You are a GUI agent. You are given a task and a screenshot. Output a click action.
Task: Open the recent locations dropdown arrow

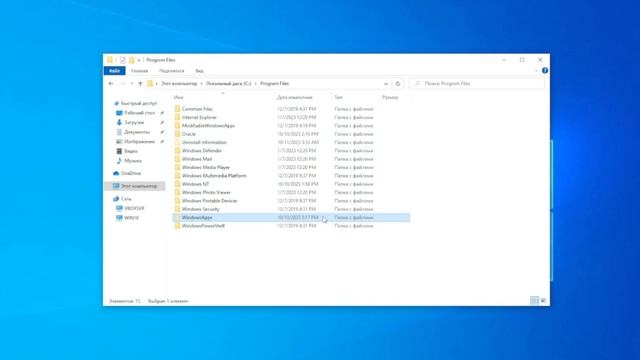click(131, 84)
